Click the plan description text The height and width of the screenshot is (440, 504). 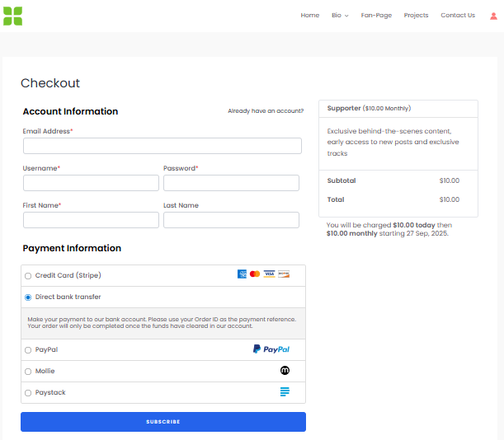[x=393, y=142]
